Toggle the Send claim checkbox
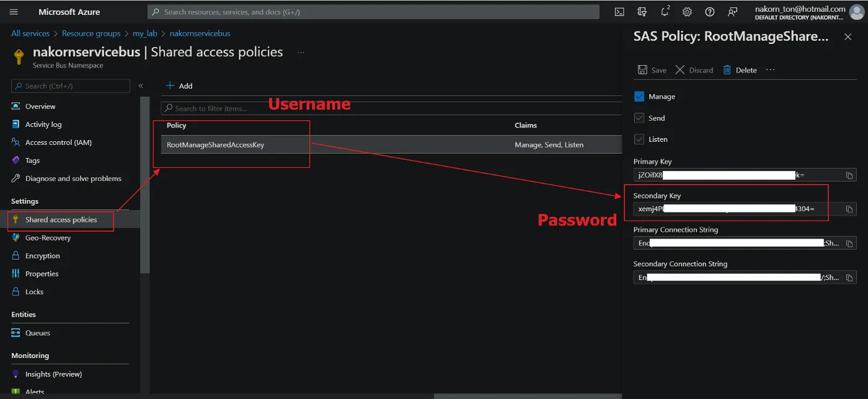Image resolution: width=868 pixels, height=399 pixels. 640,118
